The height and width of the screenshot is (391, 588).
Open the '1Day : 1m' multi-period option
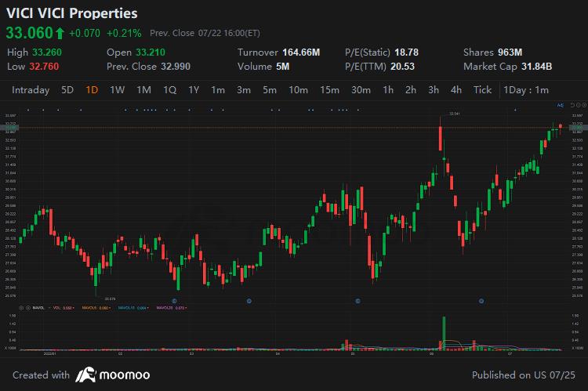[526, 90]
